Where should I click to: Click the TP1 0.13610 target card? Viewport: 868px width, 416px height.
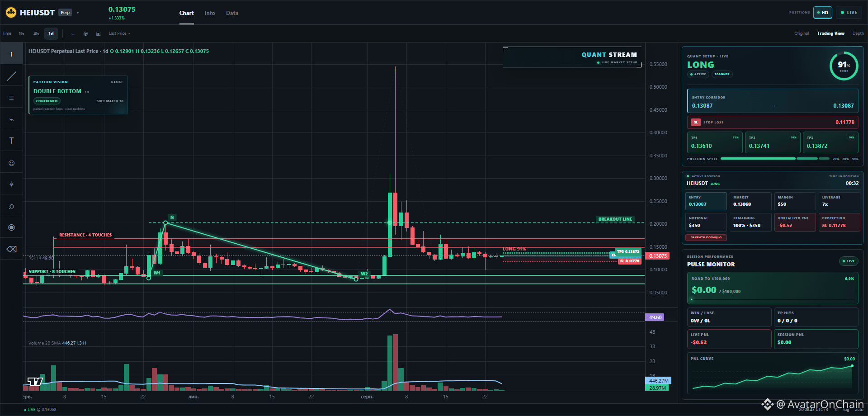coord(715,142)
